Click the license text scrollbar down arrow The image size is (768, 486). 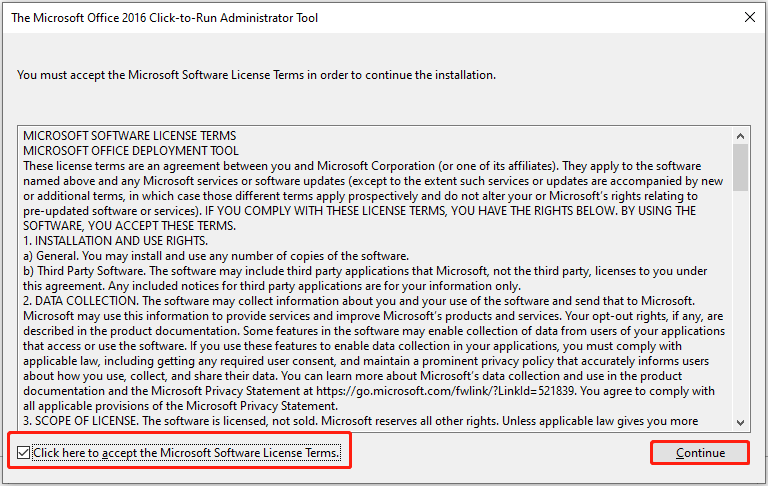(x=741, y=422)
